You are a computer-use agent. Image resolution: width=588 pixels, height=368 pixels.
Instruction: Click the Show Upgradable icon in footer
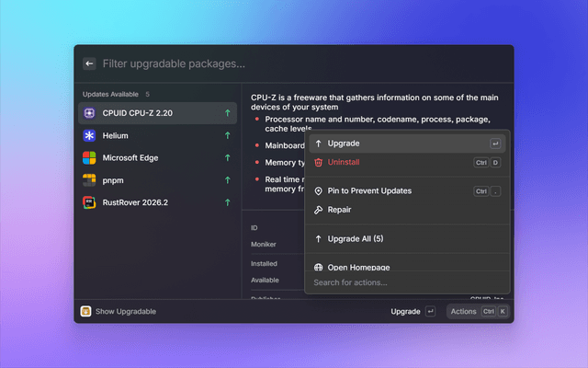85,311
